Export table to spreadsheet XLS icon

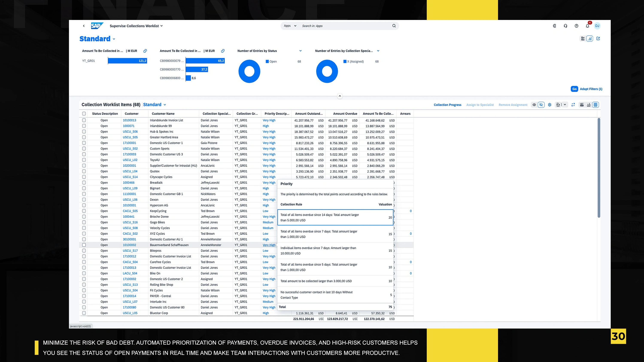pos(558,105)
